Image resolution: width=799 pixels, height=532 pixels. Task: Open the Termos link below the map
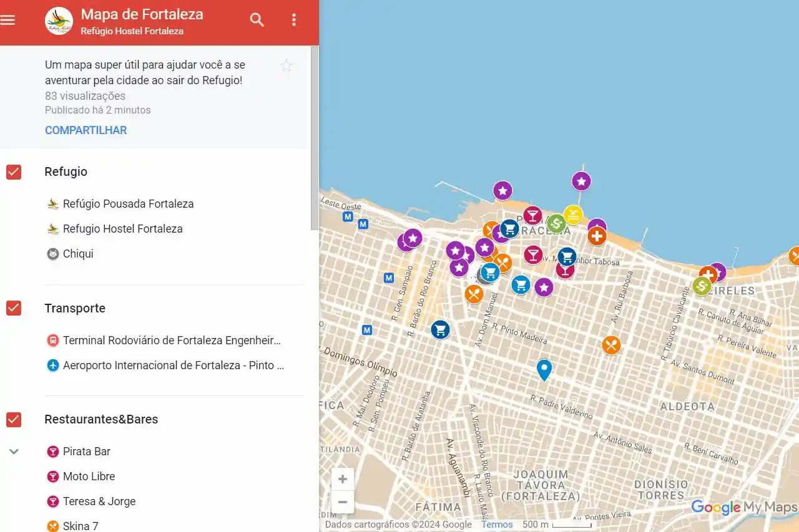tap(497, 525)
